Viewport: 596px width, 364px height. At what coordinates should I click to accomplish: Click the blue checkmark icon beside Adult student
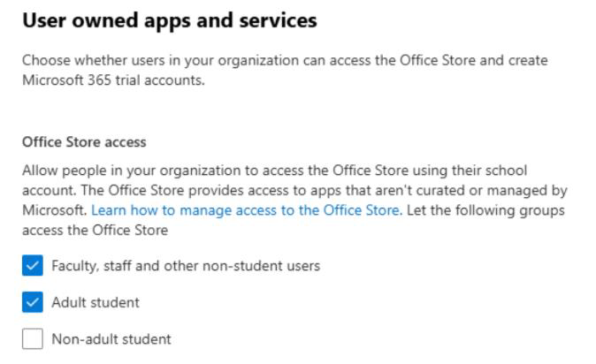coord(33,303)
